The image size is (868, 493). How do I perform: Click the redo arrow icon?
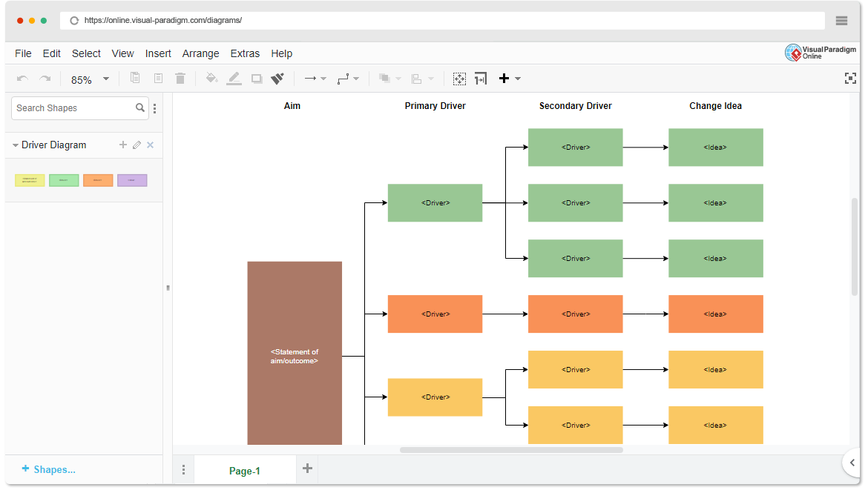pyautogui.click(x=45, y=79)
